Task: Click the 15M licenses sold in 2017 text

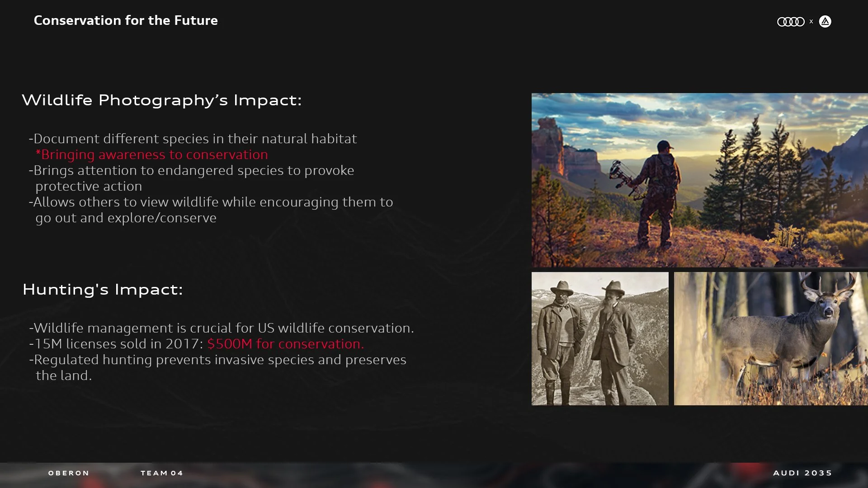Action: [x=116, y=344]
